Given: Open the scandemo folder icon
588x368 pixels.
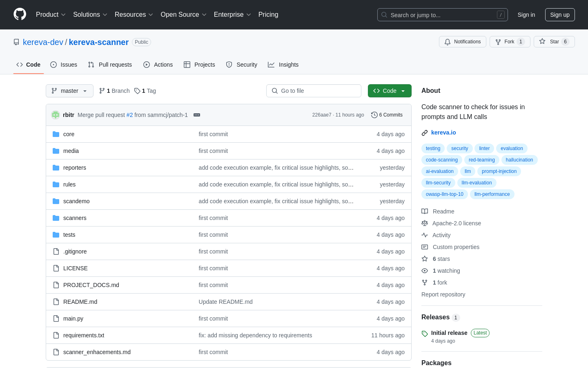Looking at the screenshot, I should pyautogui.click(x=56, y=201).
